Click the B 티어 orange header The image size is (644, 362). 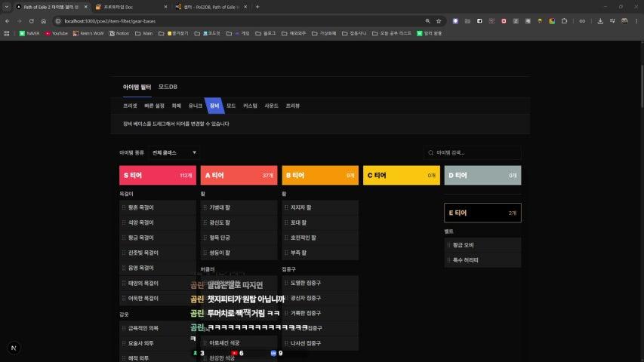coord(320,175)
